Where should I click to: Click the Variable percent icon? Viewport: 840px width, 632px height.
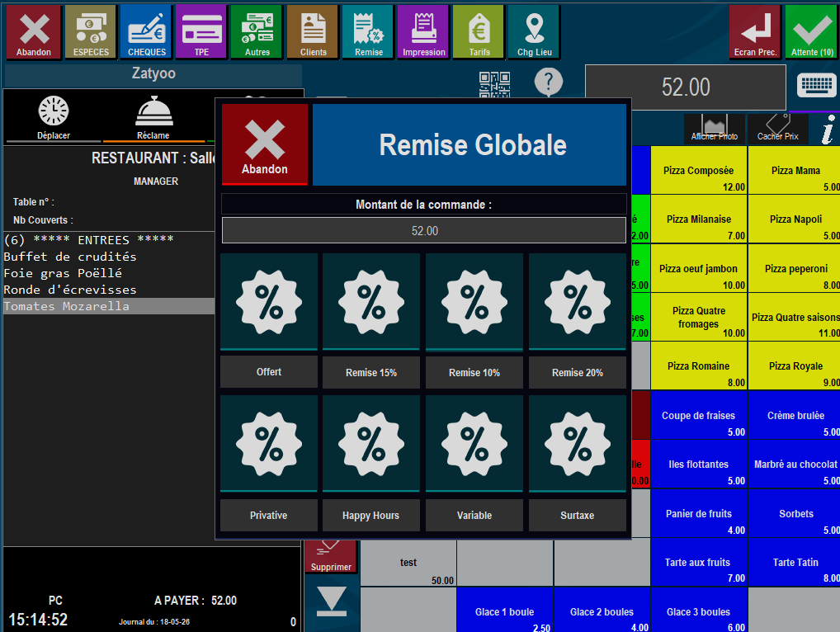[474, 444]
